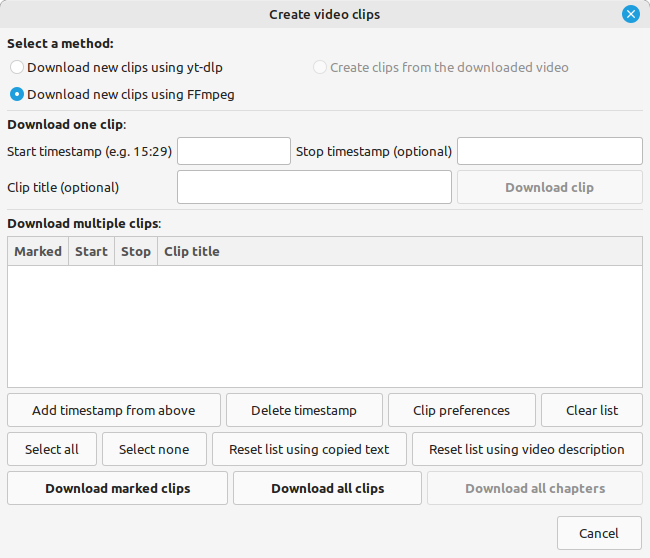Screen dimensions: 650x558
Task: Select Download new clips using FFmpeg
Action: (17, 95)
